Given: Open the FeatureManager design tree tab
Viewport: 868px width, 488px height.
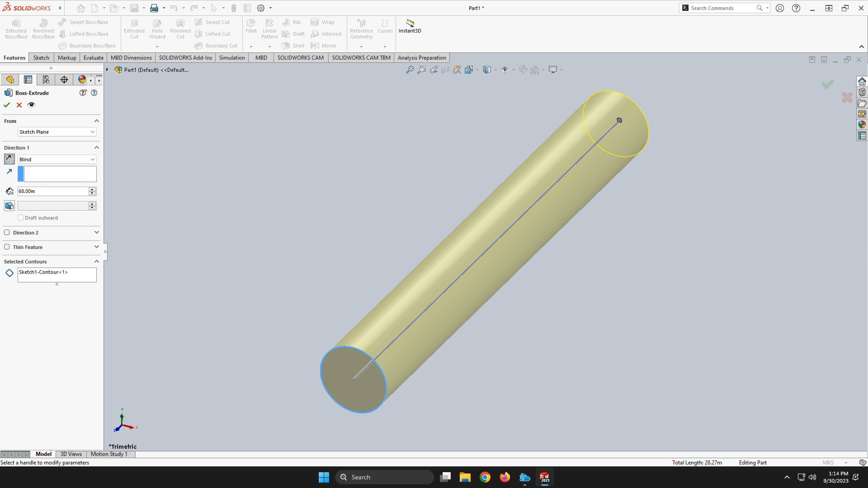Looking at the screenshot, I should (x=10, y=80).
